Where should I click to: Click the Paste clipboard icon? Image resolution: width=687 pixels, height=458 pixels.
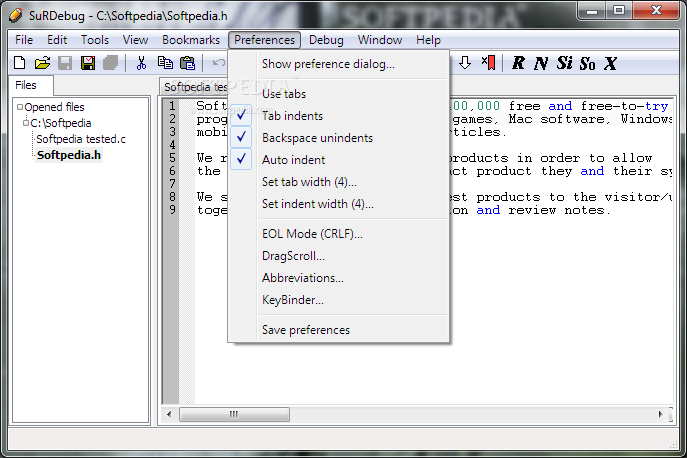click(188, 63)
